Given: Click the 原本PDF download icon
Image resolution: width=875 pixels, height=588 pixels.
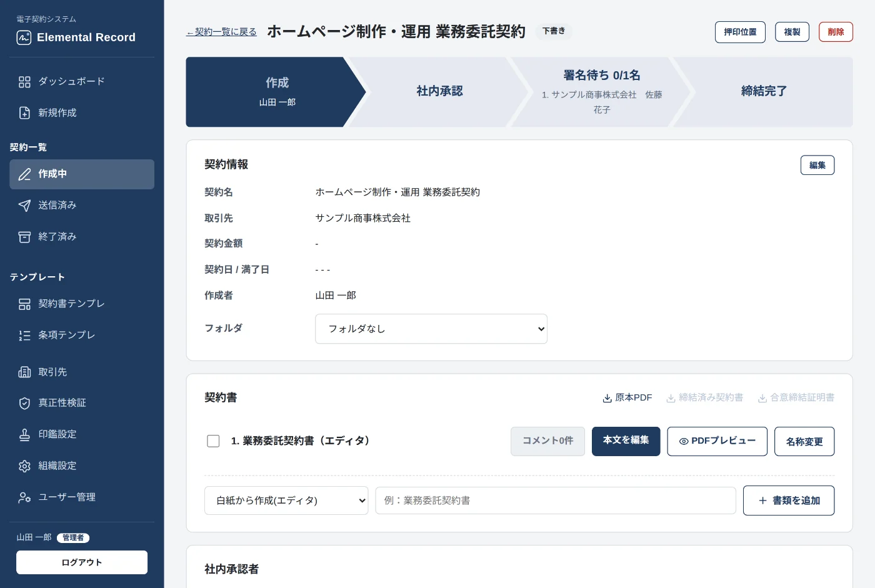Looking at the screenshot, I should coord(607,398).
